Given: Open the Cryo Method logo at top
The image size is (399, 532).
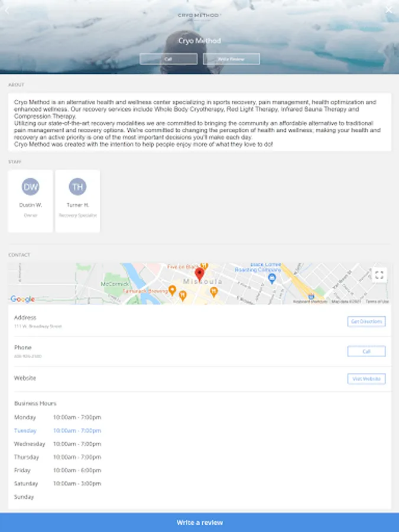Looking at the screenshot, I should (x=199, y=15).
